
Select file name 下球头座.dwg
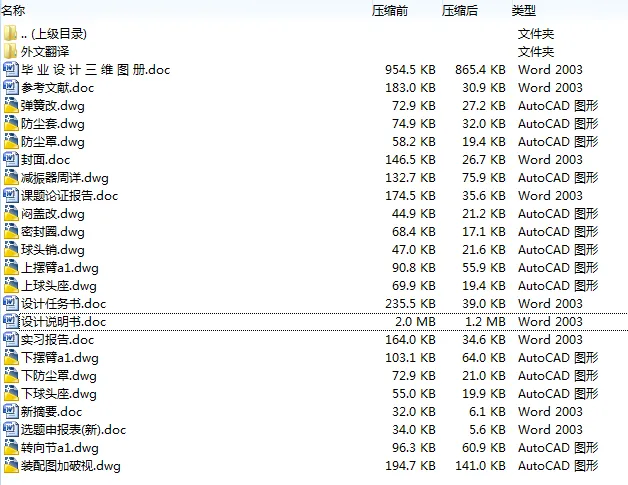59,394
